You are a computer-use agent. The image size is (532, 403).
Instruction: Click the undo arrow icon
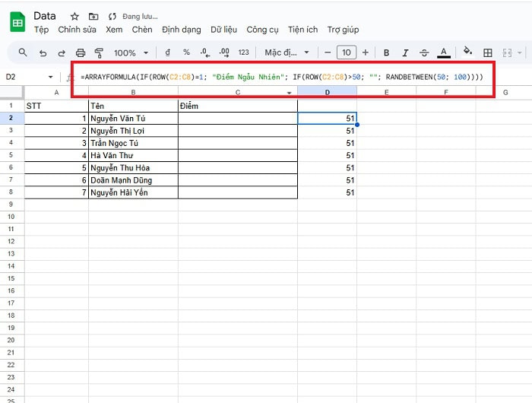pyautogui.click(x=43, y=52)
